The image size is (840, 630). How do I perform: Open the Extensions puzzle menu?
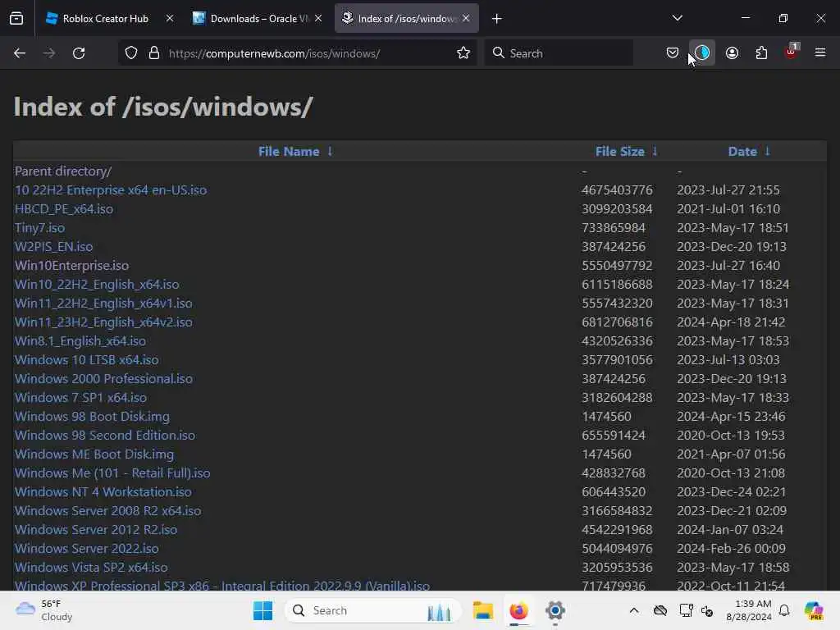click(761, 53)
